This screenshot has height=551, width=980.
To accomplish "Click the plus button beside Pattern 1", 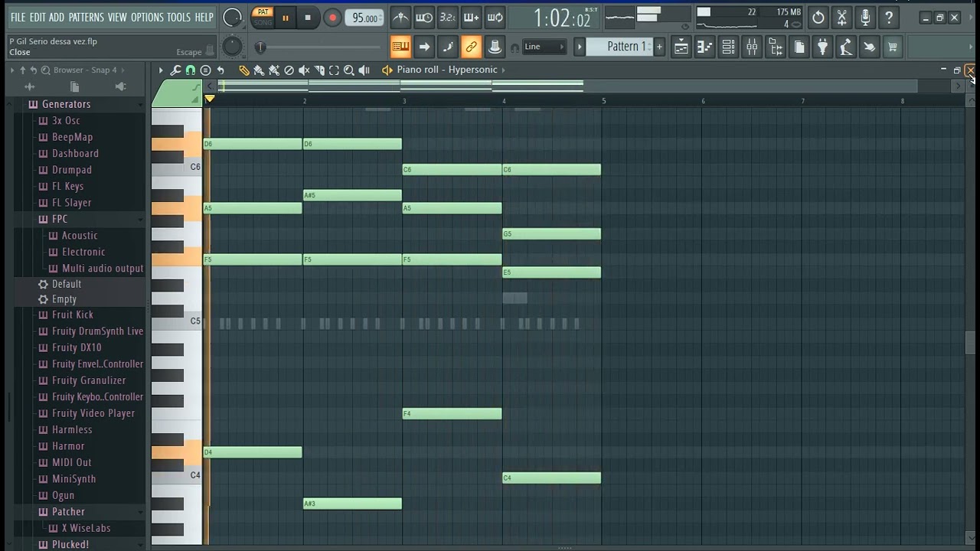I will pyautogui.click(x=659, y=47).
